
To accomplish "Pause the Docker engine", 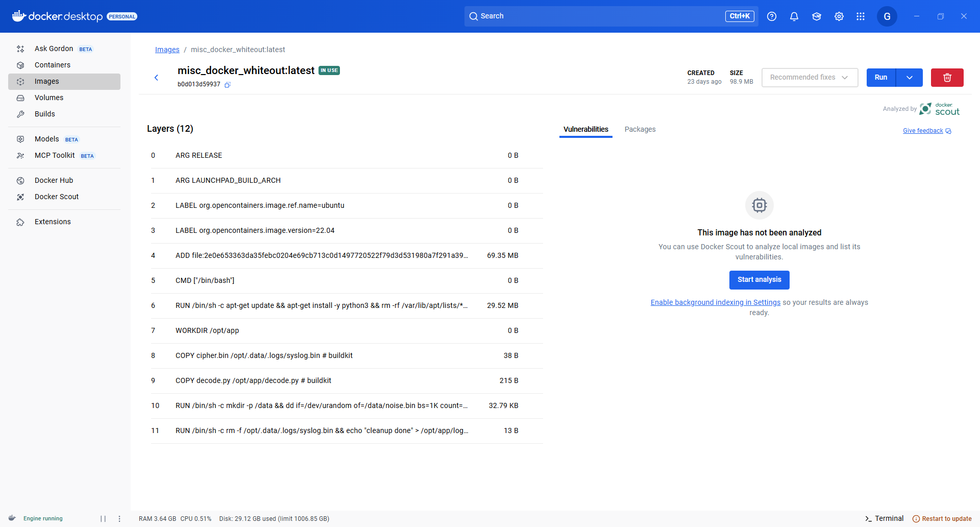I will pyautogui.click(x=103, y=519).
